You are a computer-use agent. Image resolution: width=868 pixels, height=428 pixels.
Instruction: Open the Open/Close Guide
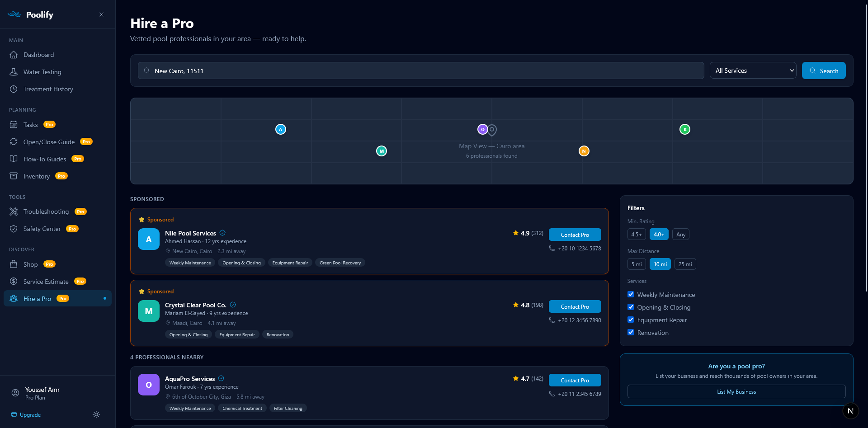57,142
